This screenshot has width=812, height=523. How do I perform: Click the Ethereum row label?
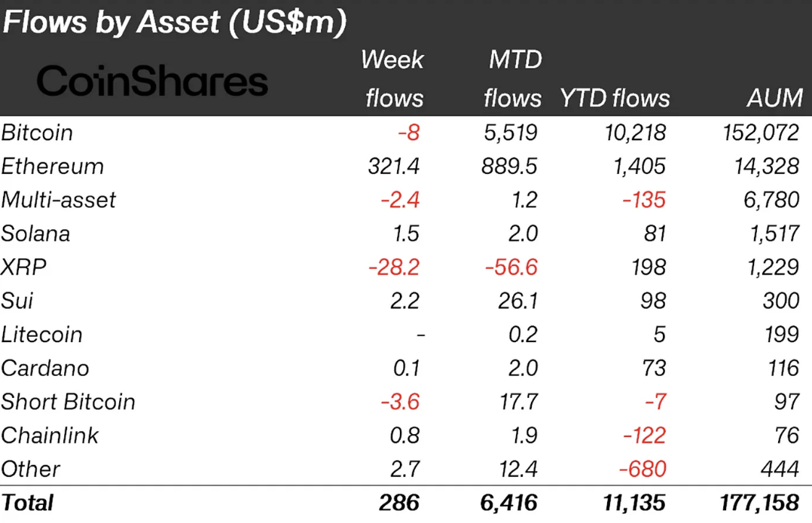(52, 167)
